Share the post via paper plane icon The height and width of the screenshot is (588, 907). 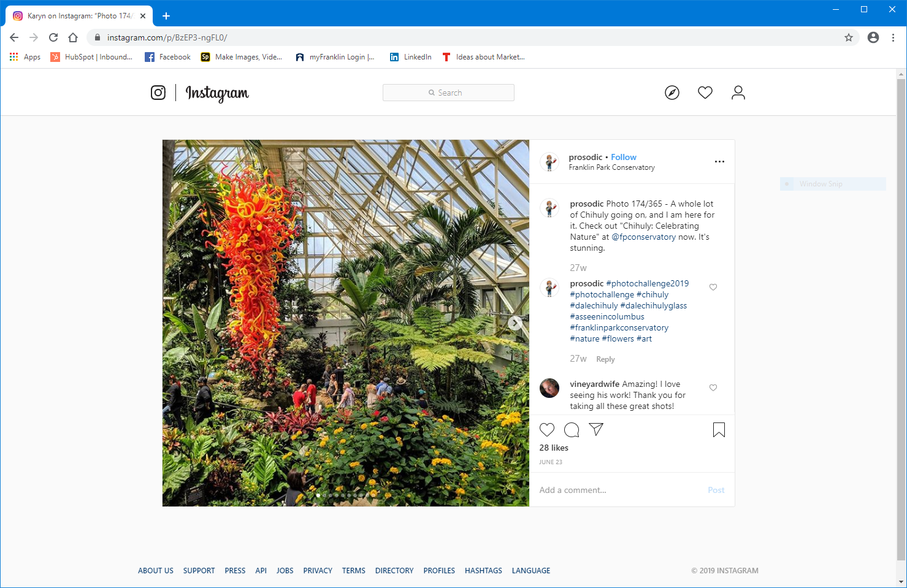click(596, 429)
